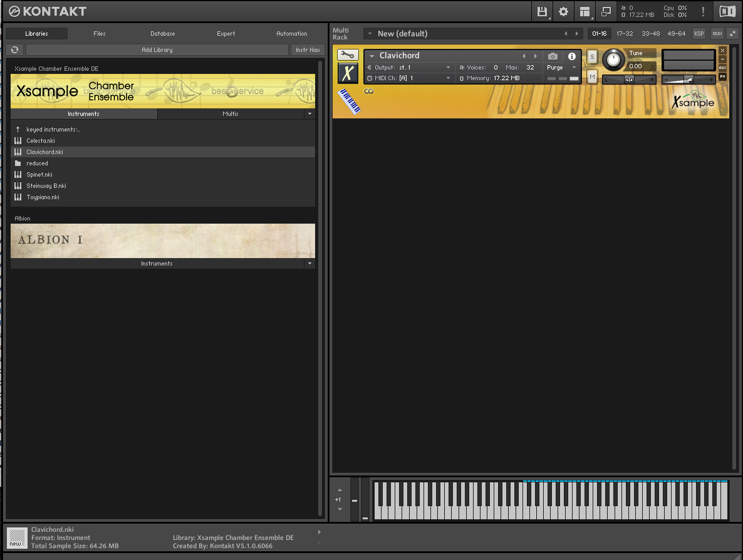Click the new instrument icon in info pane
743x560 pixels.
16,538
